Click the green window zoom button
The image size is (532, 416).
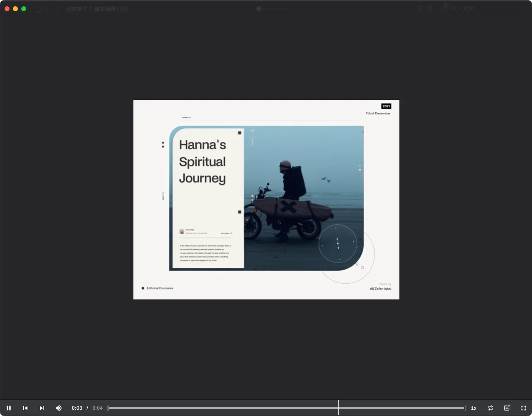(24, 9)
